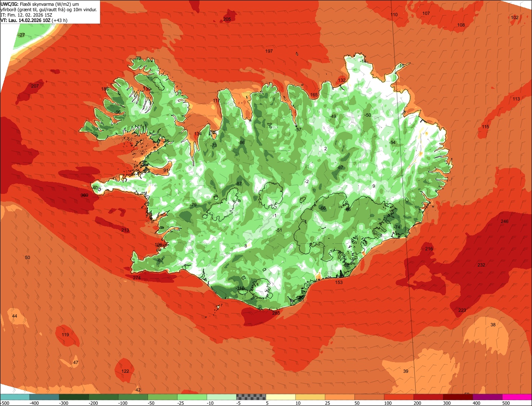Click the map value -87
532x406 pixels.
[239, 184]
